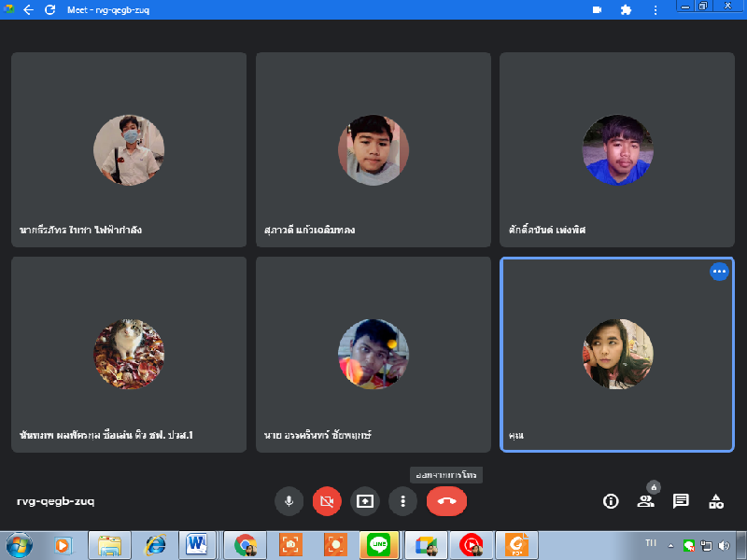Go back using the top-left arrow

(28, 10)
